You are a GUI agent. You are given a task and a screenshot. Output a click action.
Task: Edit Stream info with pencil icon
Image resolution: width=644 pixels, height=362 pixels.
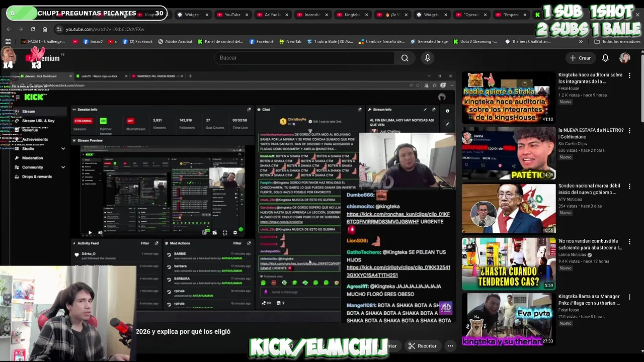[x=425, y=109]
